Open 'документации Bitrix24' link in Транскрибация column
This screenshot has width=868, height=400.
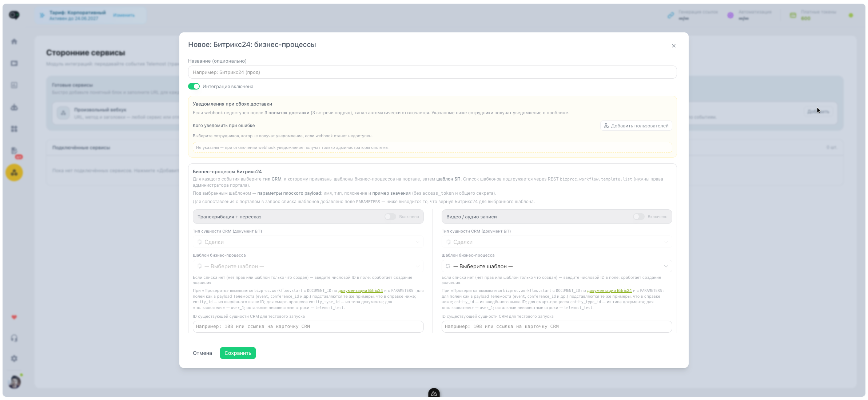(x=361, y=290)
